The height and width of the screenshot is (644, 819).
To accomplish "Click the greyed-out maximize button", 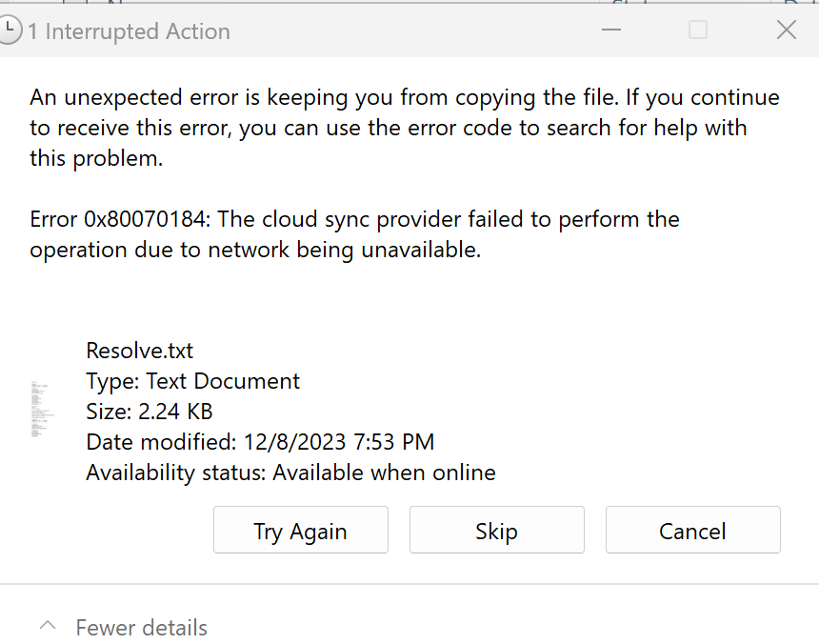I will (698, 30).
